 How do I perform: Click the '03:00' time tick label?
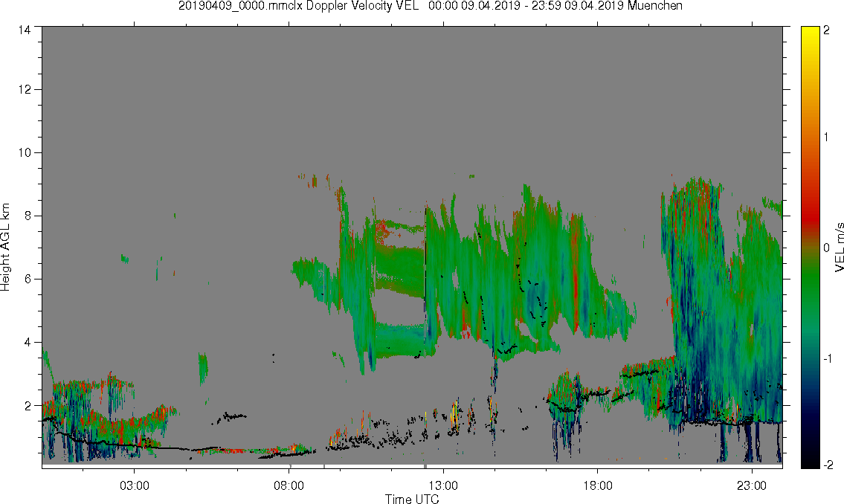pyautogui.click(x=134, y=485)
